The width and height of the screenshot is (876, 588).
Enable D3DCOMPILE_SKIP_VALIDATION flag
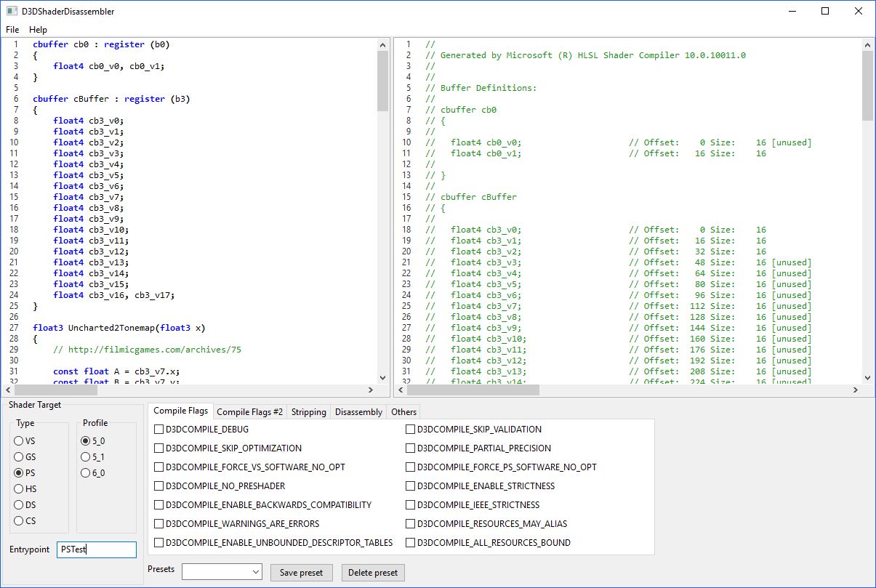point(473,430)
